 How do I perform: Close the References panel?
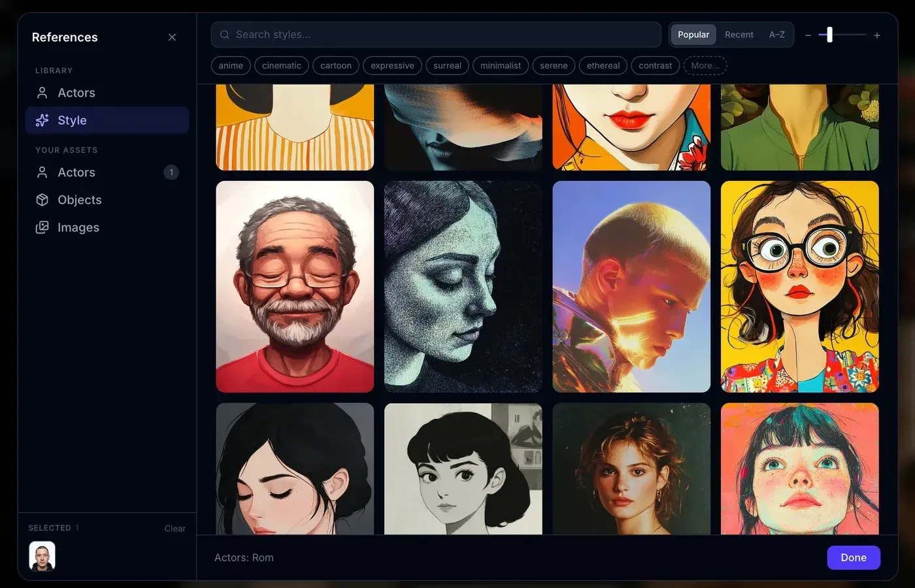pos(172,37)
